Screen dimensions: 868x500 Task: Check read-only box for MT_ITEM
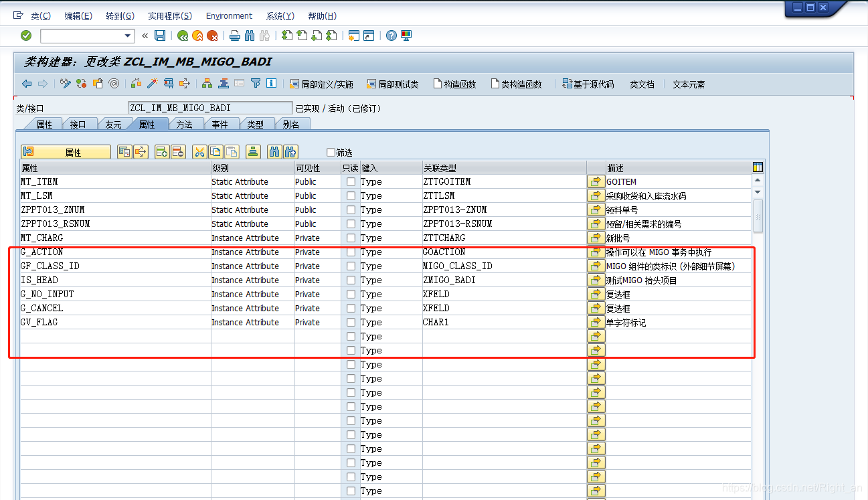point(351,181)
